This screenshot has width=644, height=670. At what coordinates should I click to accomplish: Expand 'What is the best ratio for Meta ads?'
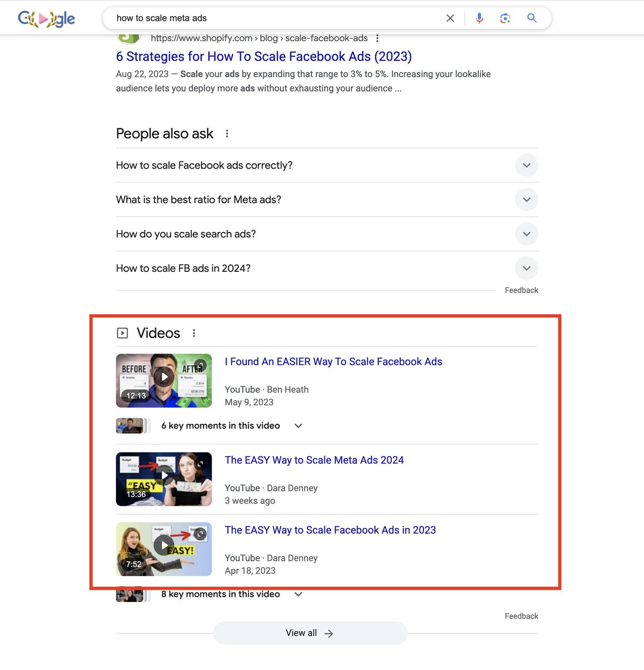pos(327,200)
